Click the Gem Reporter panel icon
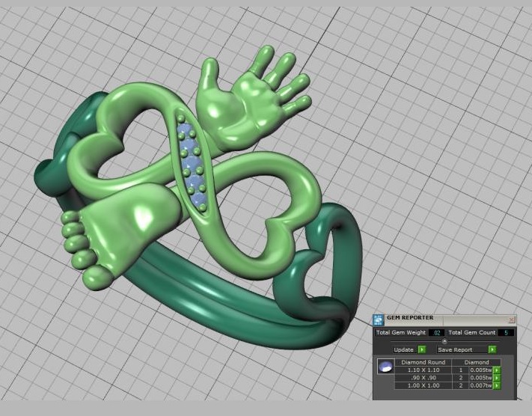Viewport: 532px width, 416px height. pos(379,319)
